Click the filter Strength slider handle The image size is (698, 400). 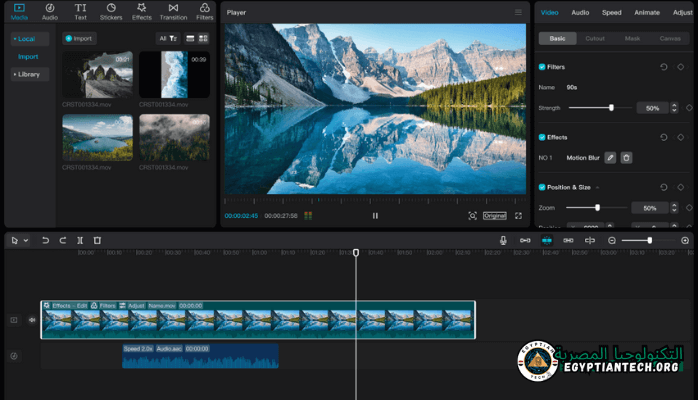[x=611, y=107]
